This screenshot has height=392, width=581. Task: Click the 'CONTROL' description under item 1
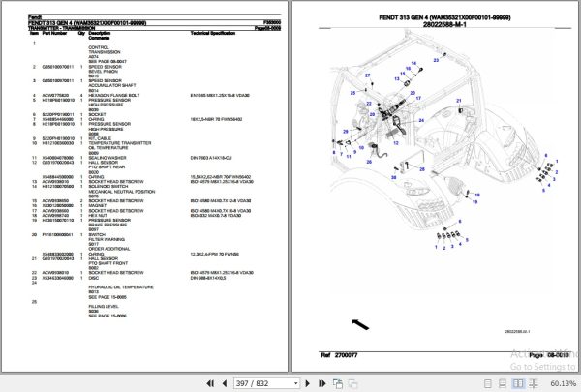pos(99,47)
